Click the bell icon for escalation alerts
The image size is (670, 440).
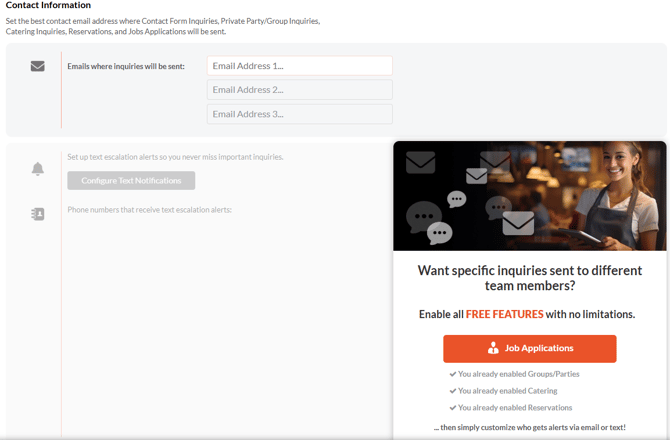click(x=37, y=169)
